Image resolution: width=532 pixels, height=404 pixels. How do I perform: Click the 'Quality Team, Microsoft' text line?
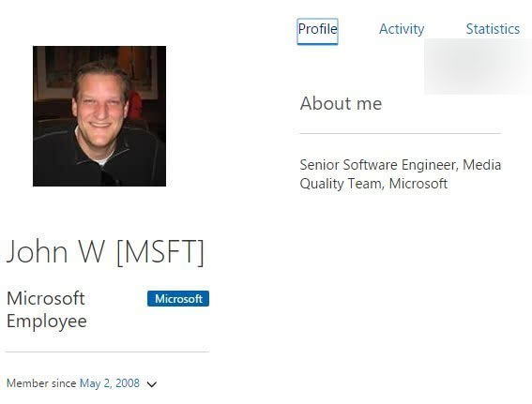pos(373,184)
